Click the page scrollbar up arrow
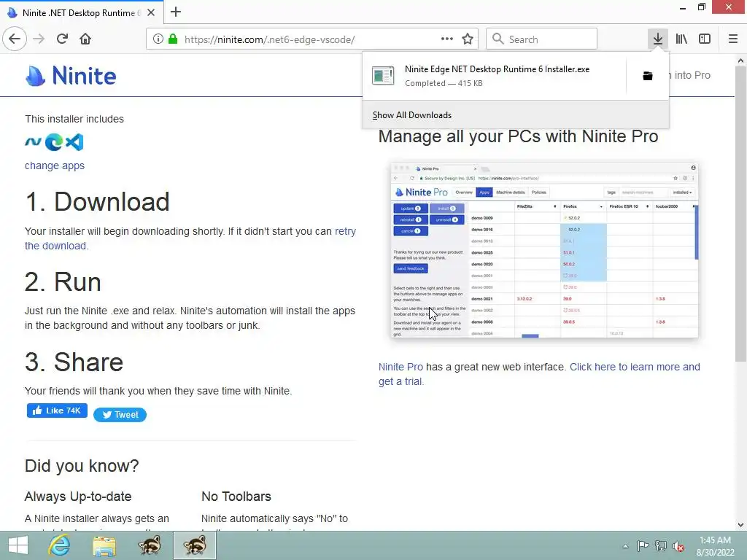747x560 pixels. [740, 61]
